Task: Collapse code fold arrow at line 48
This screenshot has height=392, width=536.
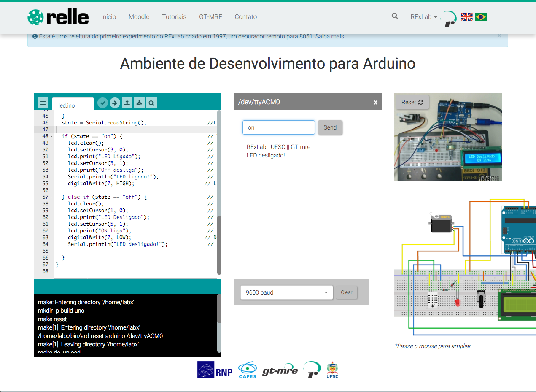Action: click(x=51, y=136)
